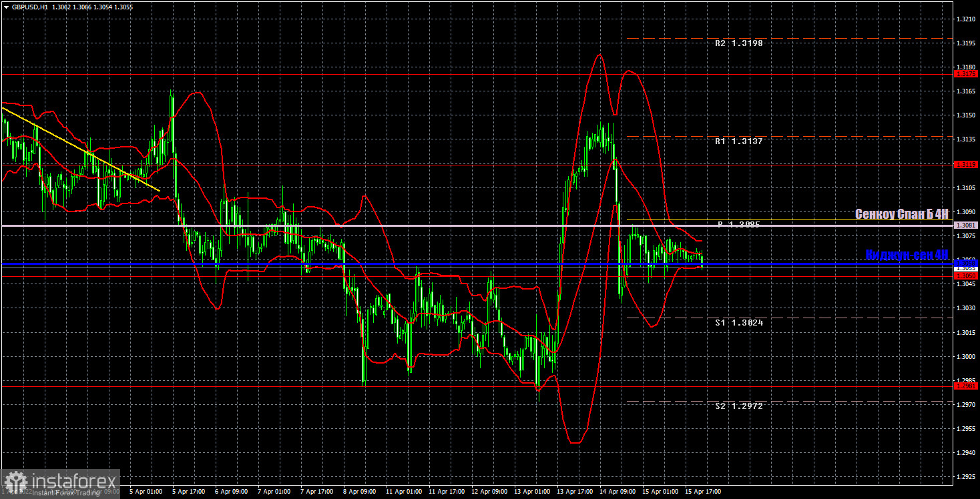Screen dimensions: 980x499
Task: Click the 1.3210 price axis value
Action: pos(967,19)
